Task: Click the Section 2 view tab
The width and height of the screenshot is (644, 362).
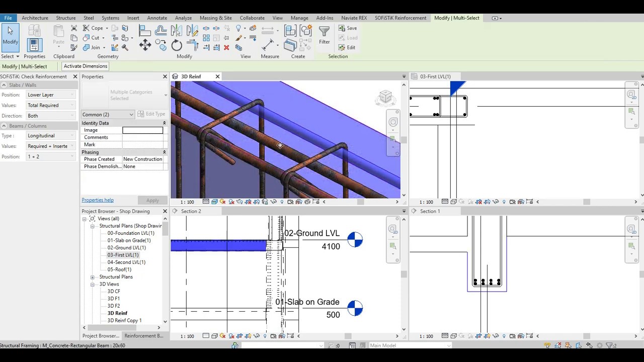Action: click(191, 212)
